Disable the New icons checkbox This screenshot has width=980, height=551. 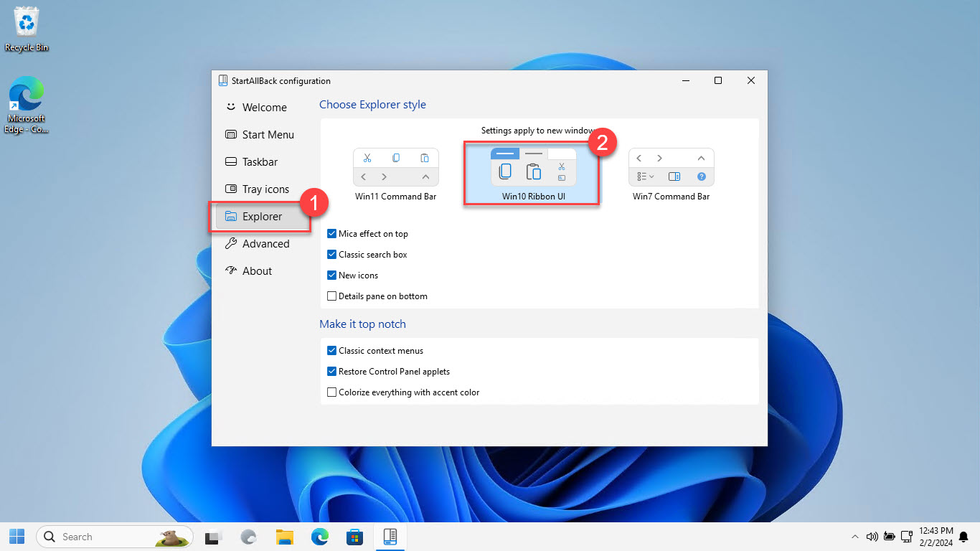[331, 275]
